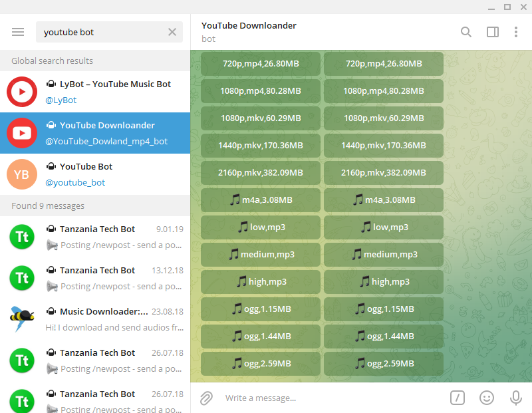Attach a file with the paperclip icon
This screenshot has height=413, width=532.
206,398
